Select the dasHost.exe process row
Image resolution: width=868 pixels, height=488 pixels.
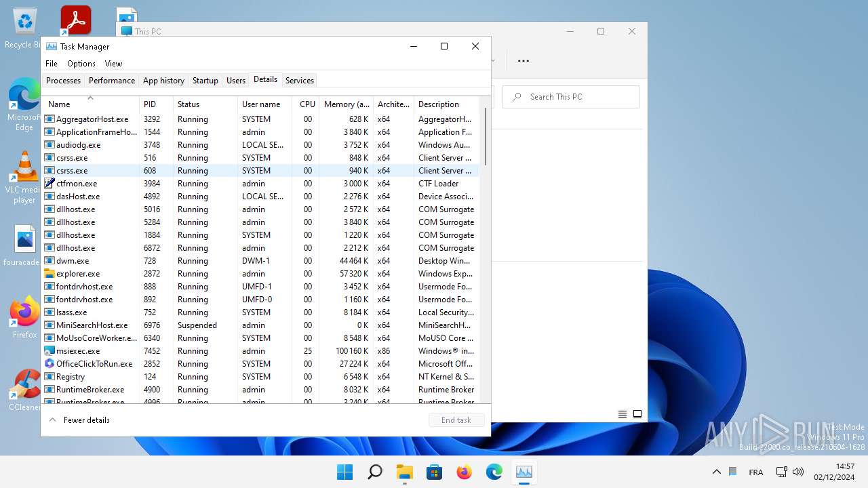coord(261,197)
